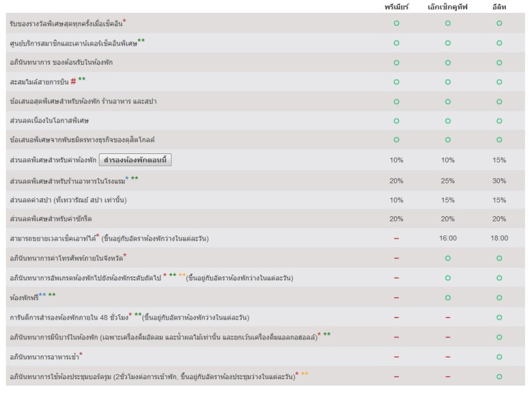Click Executive red dash for 48-hour guarantee row
The width and height of the screenshot is (532, 394).
coord(447,317)
